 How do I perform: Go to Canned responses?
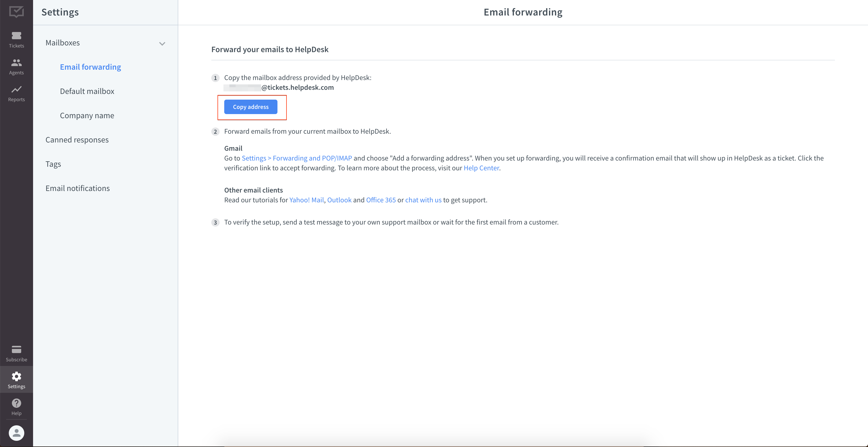(x=77, y=140)
